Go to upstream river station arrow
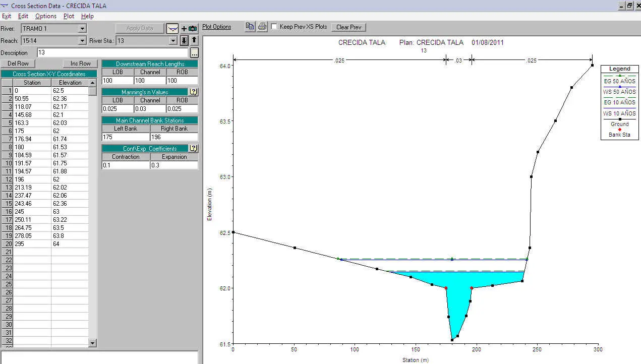 tap(194, 40)
